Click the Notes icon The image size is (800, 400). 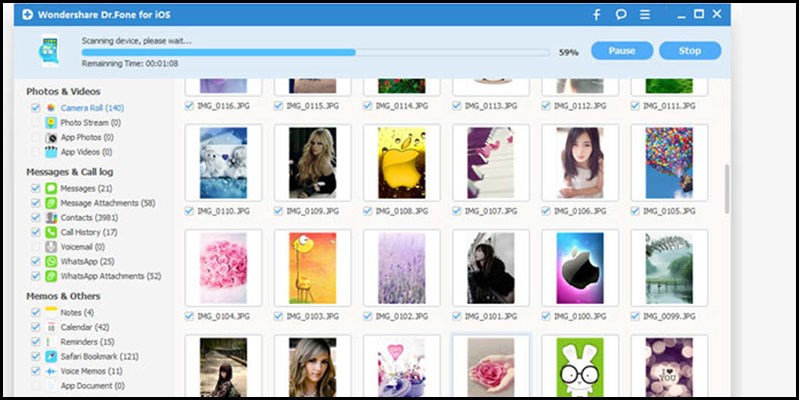(51, 312)
